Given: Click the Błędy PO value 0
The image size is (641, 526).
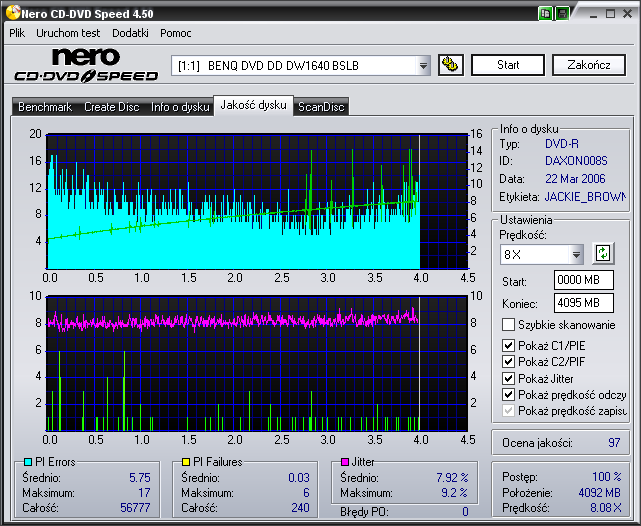Looking at the screenshot, I should point(465,512).
